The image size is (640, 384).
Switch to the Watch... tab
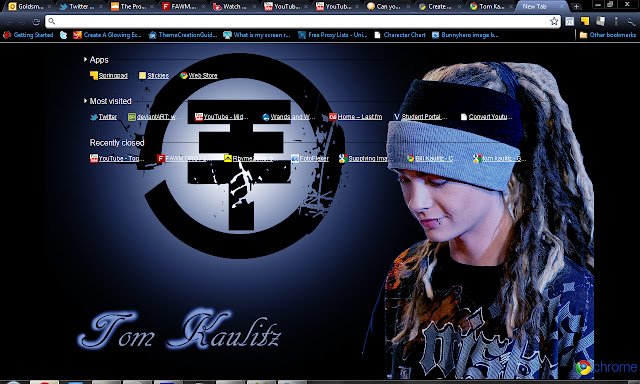235,7
